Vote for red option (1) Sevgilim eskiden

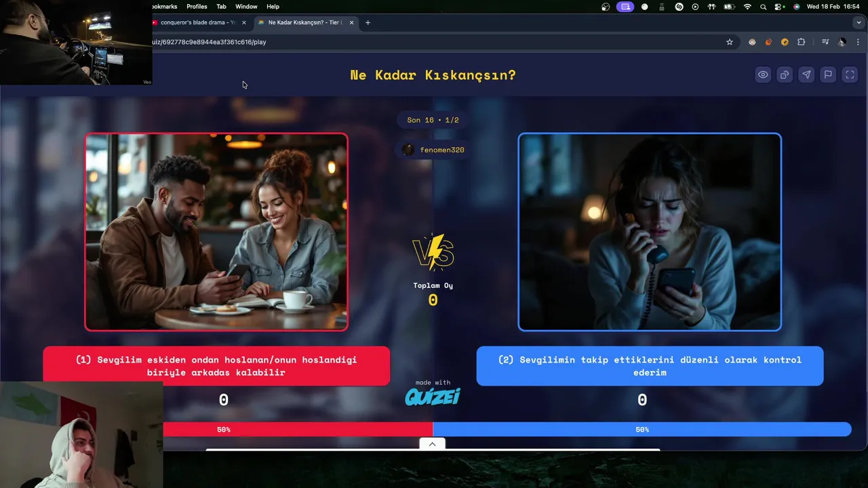coord(216,366)
